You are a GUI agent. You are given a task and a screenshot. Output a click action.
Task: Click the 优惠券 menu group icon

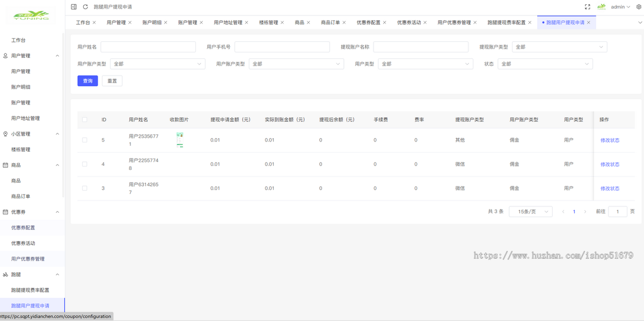pyautogui.click(x=5, y=212)
